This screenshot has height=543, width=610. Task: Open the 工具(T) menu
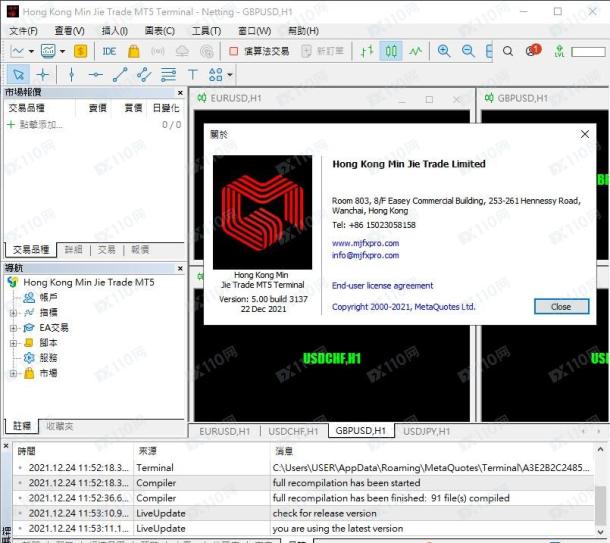tap(207, 31)
